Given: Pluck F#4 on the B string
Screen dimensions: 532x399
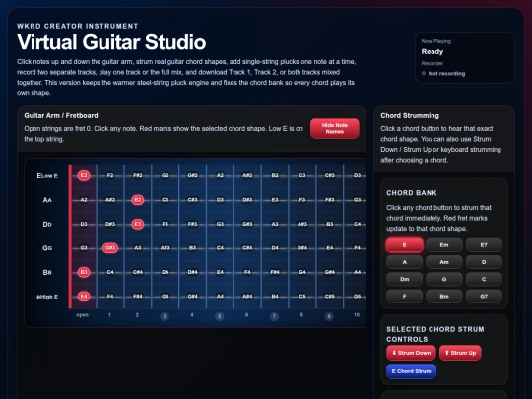Looking at the screenshot, I should tap(275, 272).
